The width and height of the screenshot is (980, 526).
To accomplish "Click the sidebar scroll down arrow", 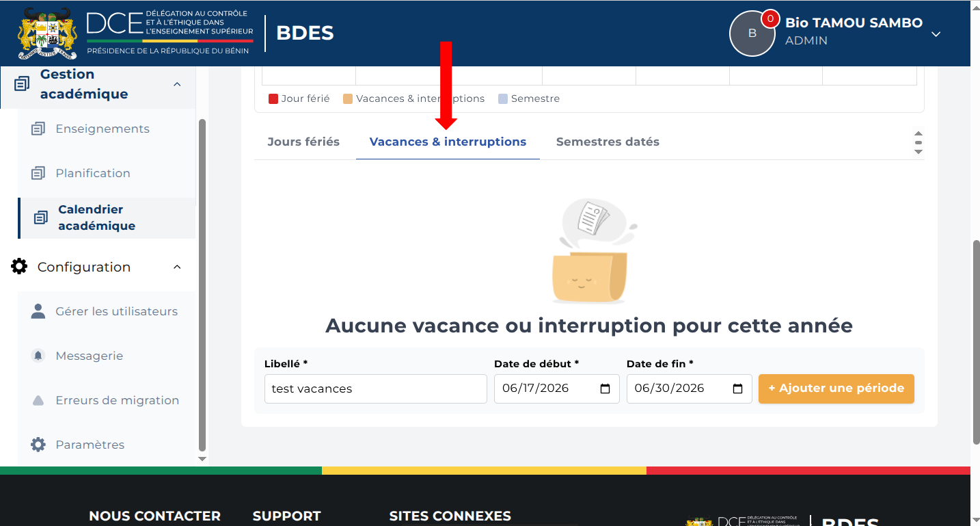I will (202, 459).
